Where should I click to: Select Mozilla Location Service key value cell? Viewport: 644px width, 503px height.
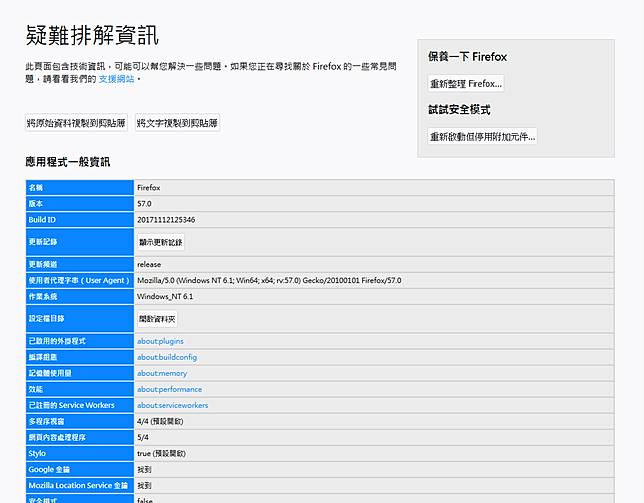click(374, 485)
